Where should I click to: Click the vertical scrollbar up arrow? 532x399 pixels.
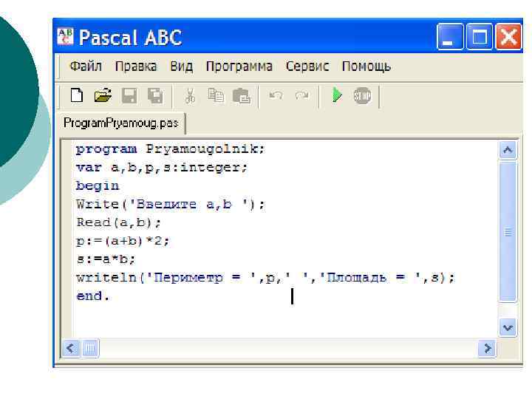pyautogui.click(x=508, y=149)
